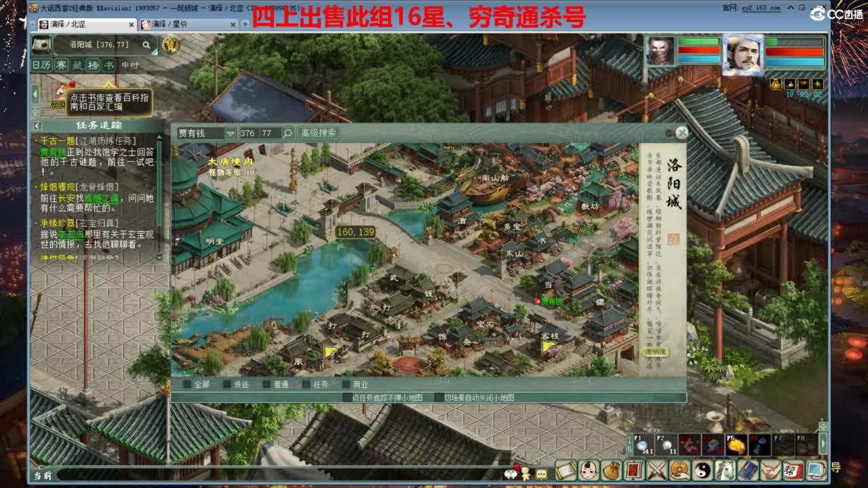Image resolution: width=868 pixels, height=488 pixels.
Task: Click the F6 blue skill slot
Action: 759,445
